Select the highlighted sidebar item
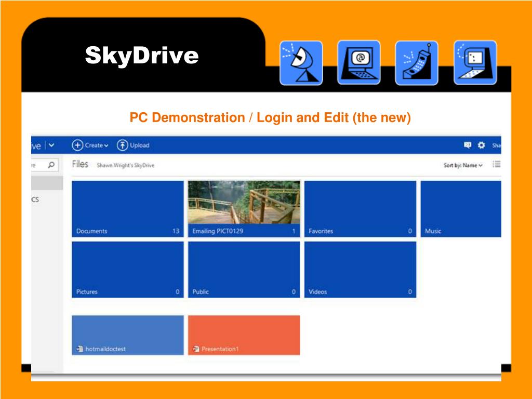 47,183
